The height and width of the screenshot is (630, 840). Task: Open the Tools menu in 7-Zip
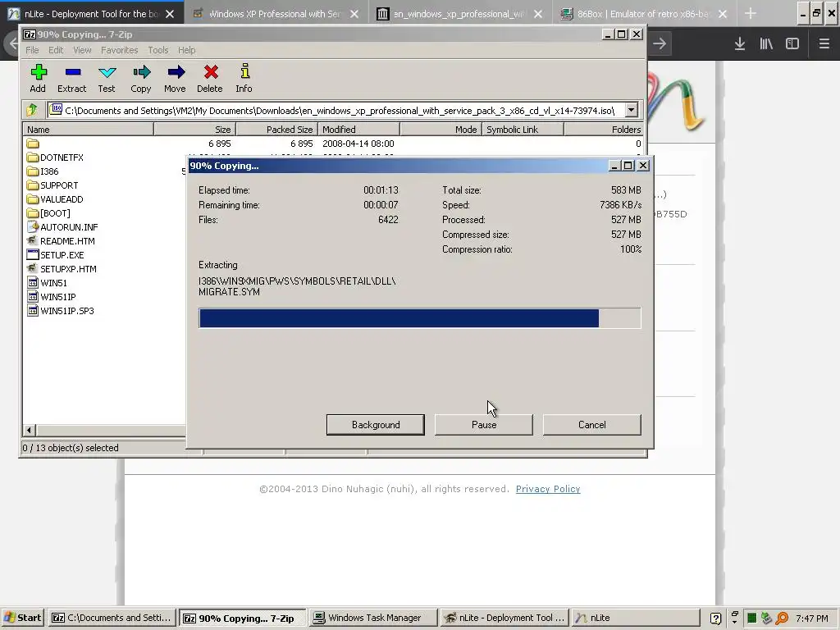tap(158, 50)
